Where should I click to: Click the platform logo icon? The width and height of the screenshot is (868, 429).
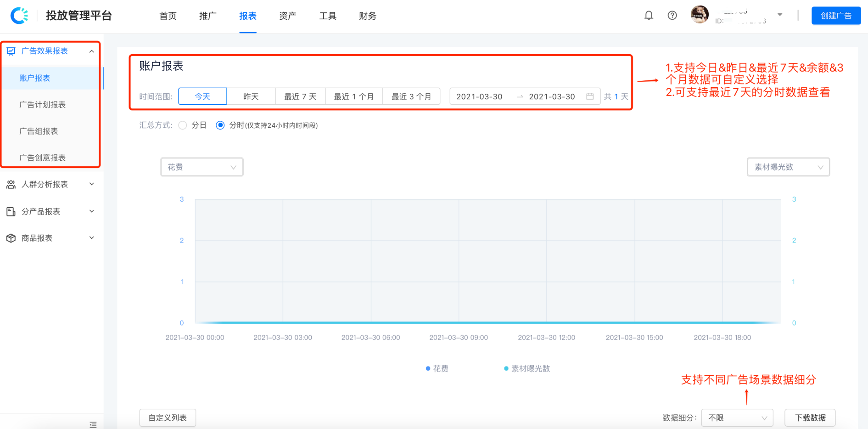coord(19,15)
